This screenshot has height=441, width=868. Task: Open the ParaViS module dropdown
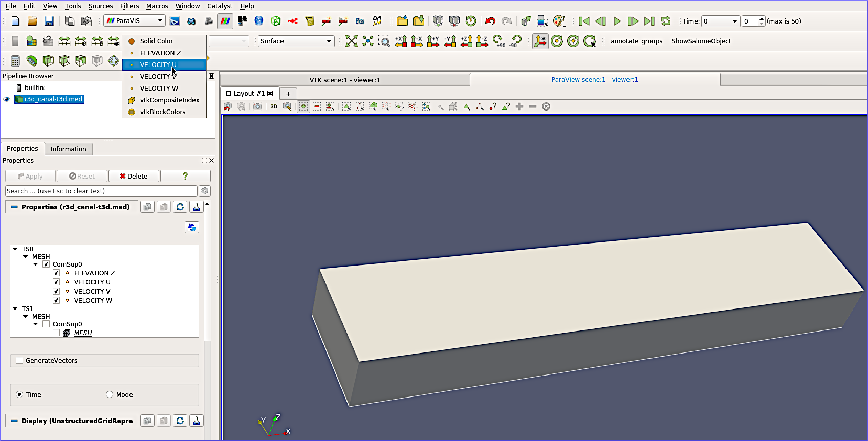pos(134,21)
